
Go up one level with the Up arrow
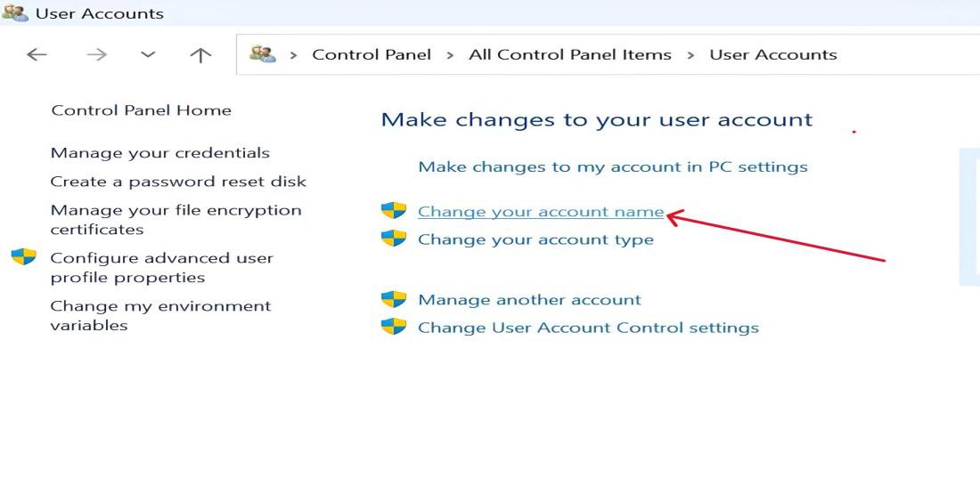click(200, 55)
